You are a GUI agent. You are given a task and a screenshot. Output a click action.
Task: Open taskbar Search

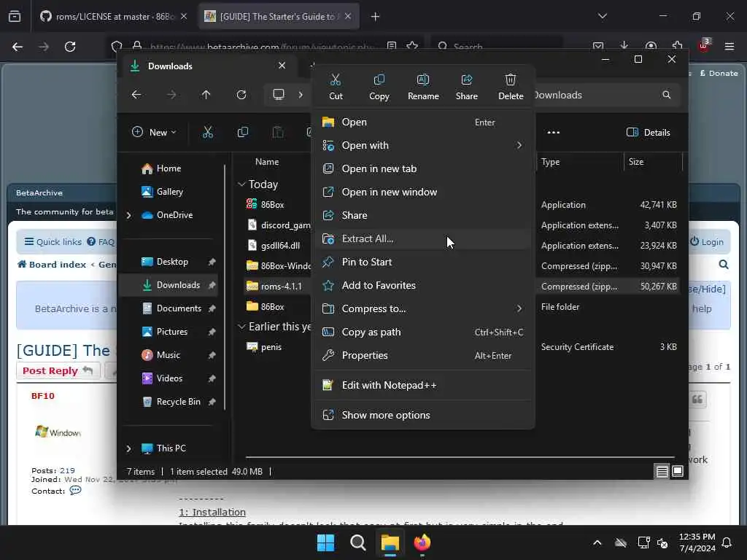pos(357,542)
